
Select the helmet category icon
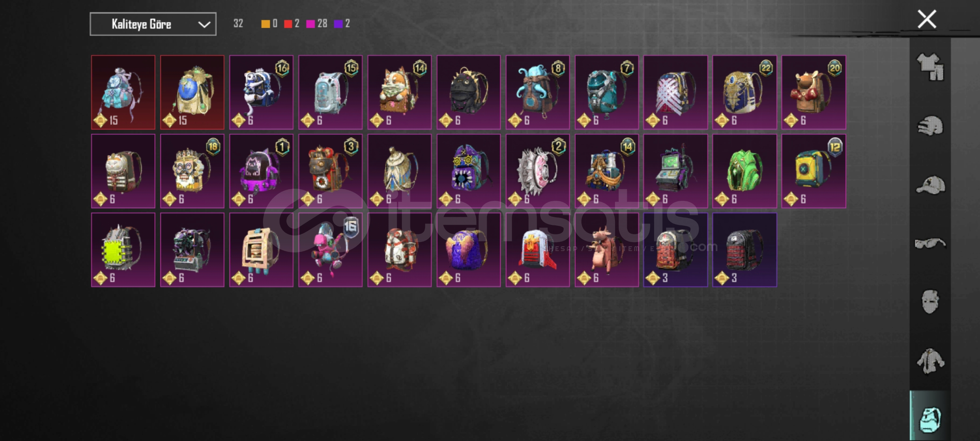[930, 126]
